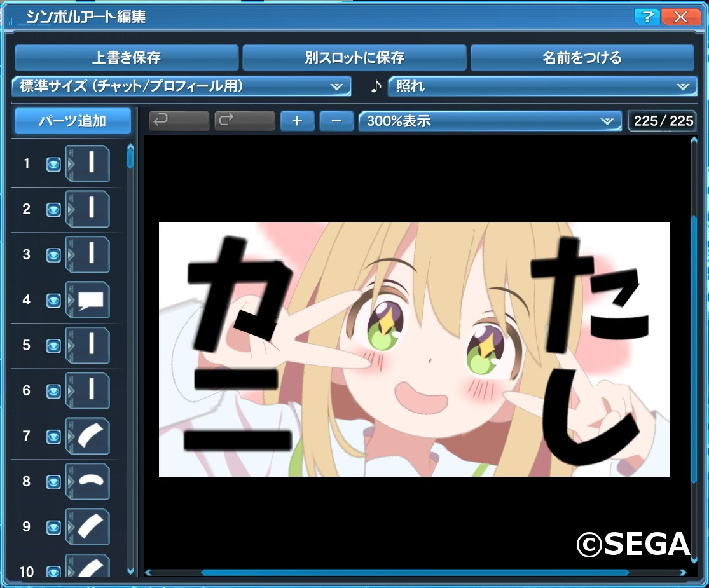Toggle visibility of part 7
709x588 pixels.
[x=53, y=437]
